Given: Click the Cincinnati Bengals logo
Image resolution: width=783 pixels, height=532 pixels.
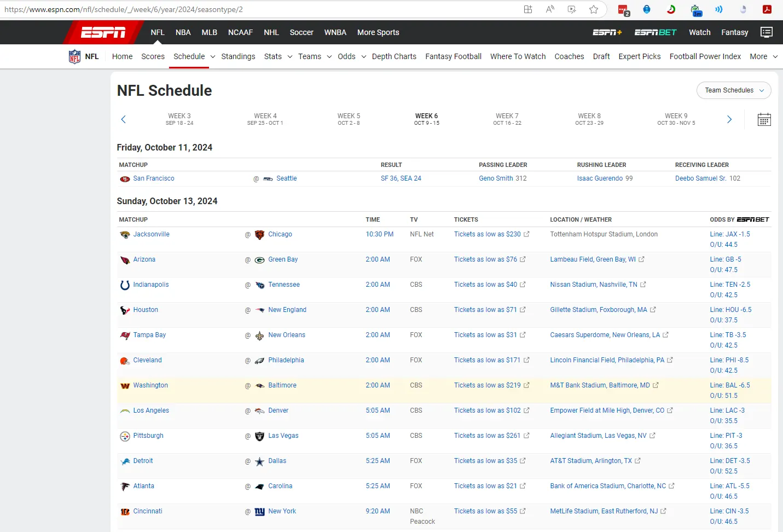Looking at the screenshot, I should [x=125, y=512].
